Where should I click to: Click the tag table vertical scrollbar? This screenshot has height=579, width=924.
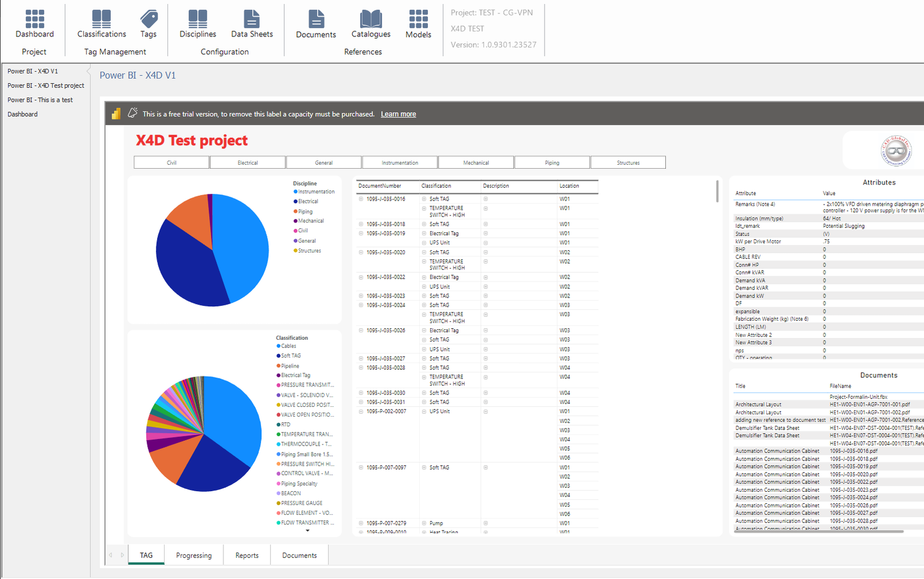click(717, 191)
